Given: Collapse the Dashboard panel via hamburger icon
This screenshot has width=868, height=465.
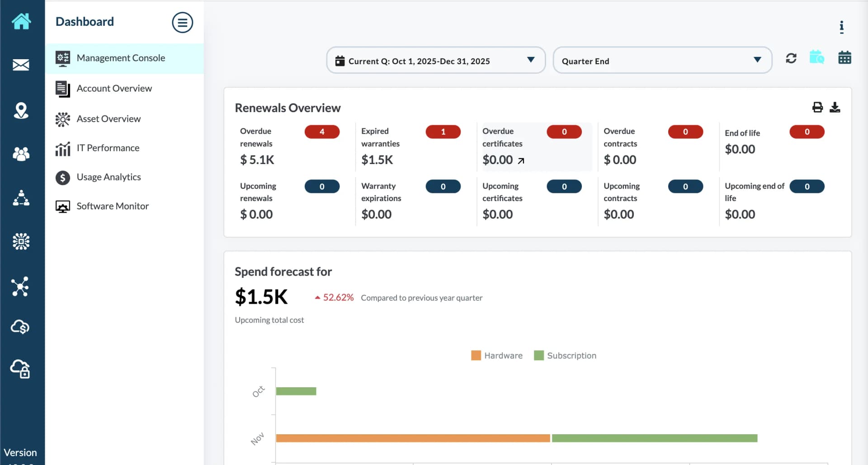Looking at the screenshot, I should pos(183,23).
